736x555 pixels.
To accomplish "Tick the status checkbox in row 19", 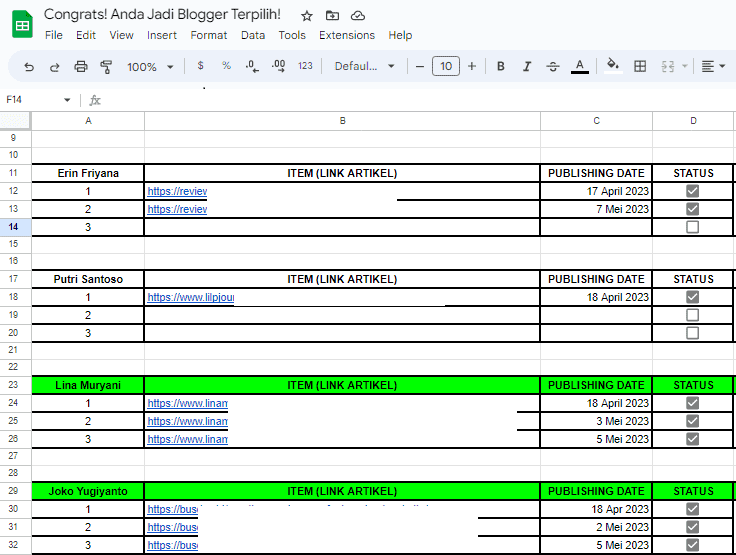I will pos(692,315).
